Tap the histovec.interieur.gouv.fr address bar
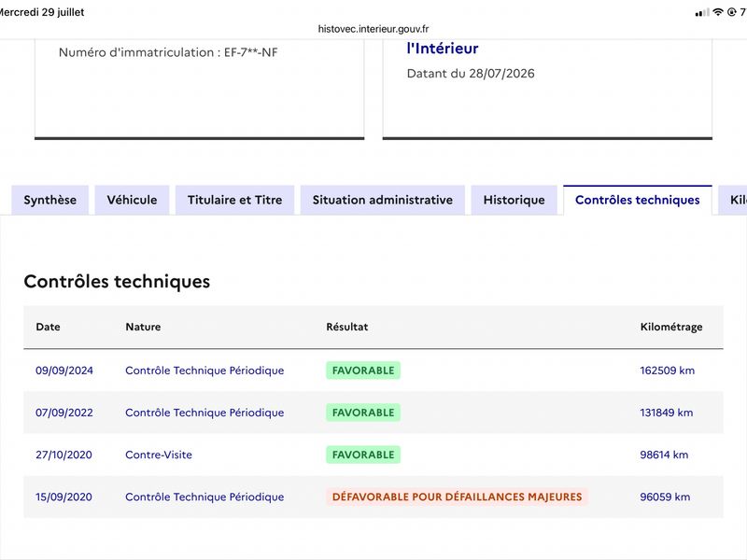 click(x=373, y=29)
